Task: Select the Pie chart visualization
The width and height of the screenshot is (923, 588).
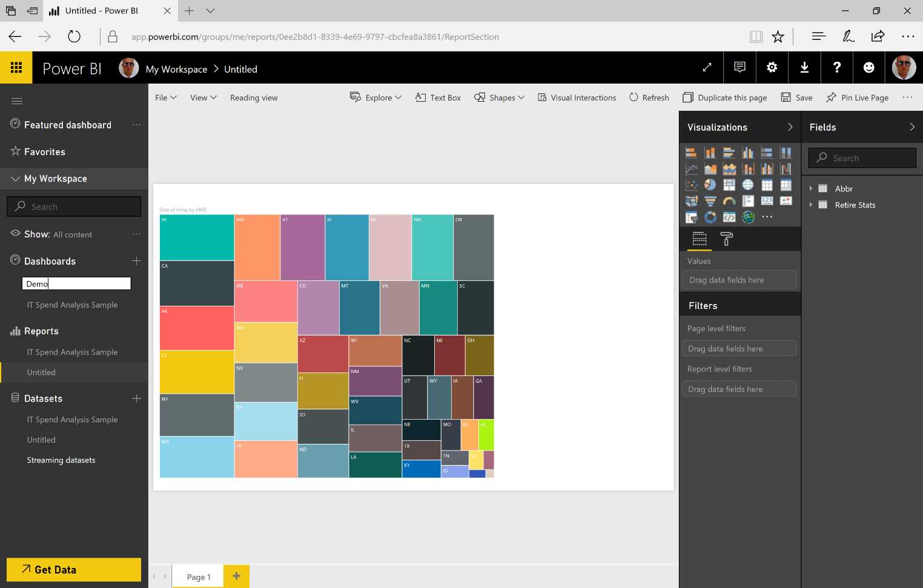Action: [710, 184]
